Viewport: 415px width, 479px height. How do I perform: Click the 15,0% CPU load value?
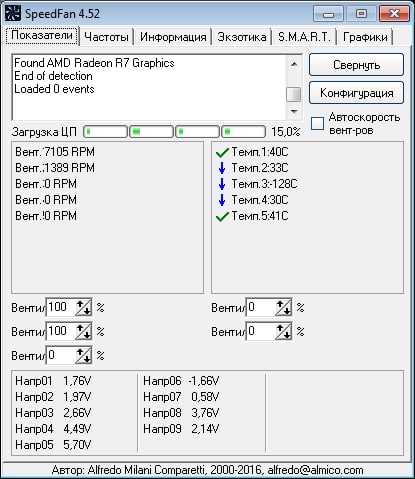(285, 132)
